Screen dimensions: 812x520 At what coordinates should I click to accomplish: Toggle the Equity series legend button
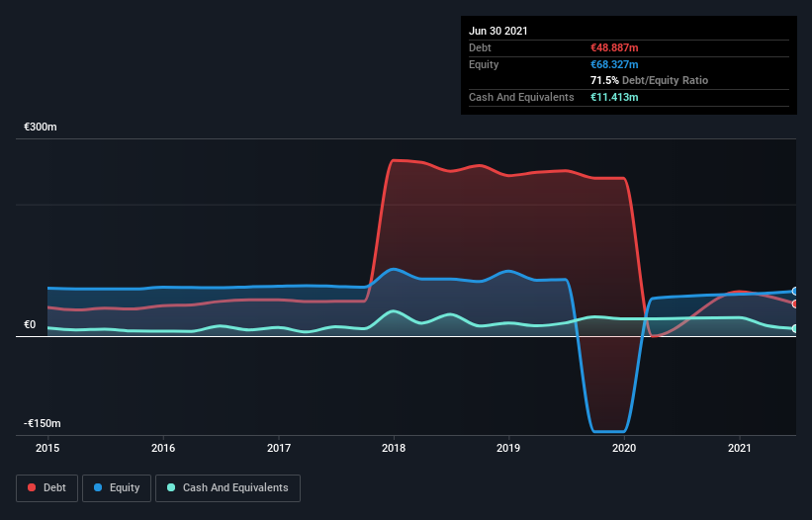coord(117,488)
